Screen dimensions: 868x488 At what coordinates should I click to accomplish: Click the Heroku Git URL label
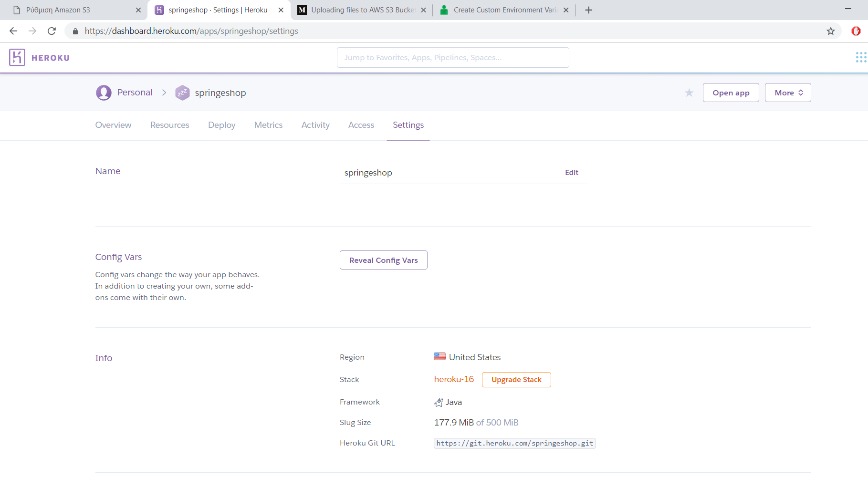coord(367,443)
